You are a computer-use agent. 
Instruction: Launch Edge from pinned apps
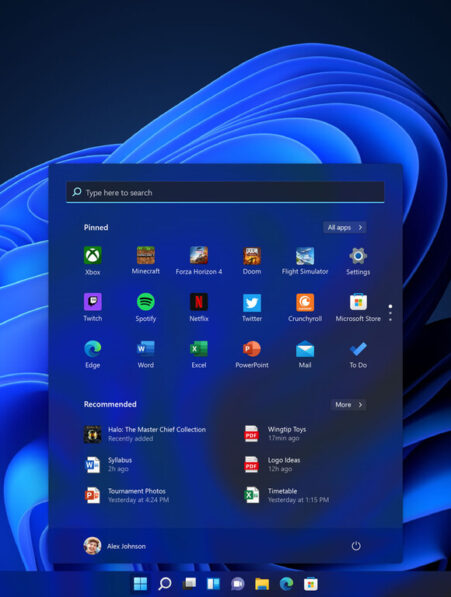92,354
